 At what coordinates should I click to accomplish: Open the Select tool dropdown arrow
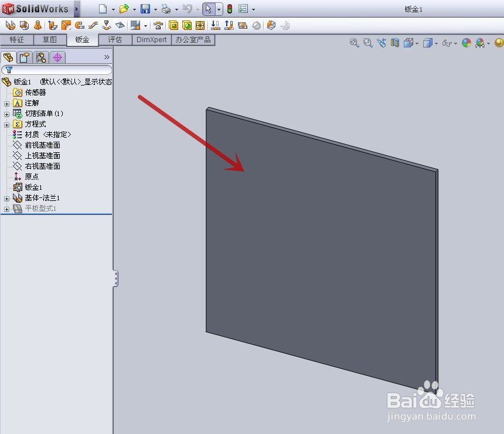pos(219,9)
